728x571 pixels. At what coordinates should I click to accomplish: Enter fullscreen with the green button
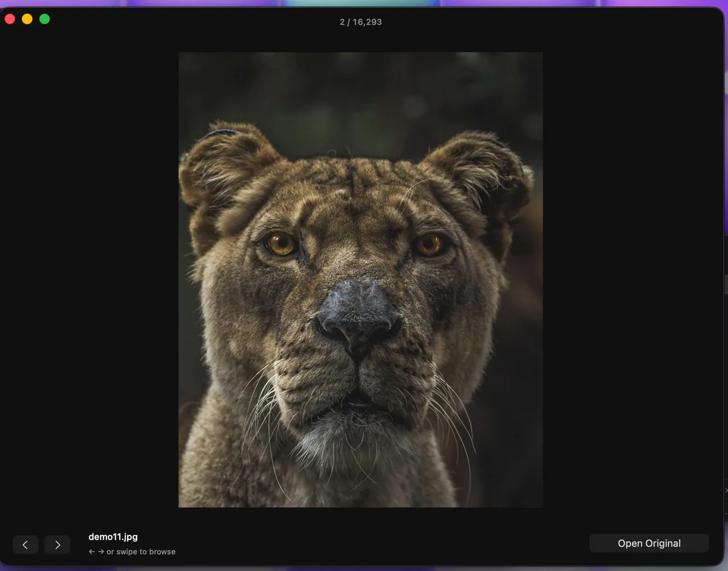tap(45, 19)
